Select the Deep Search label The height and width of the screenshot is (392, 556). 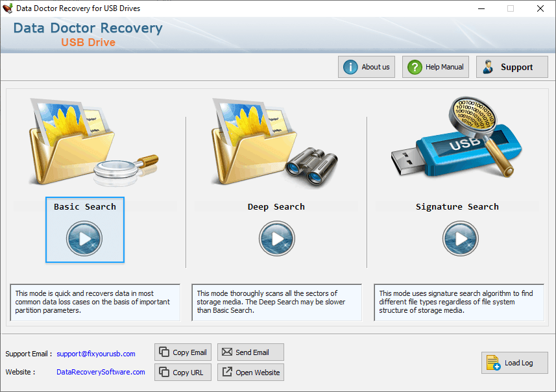(x=276, y=207)
